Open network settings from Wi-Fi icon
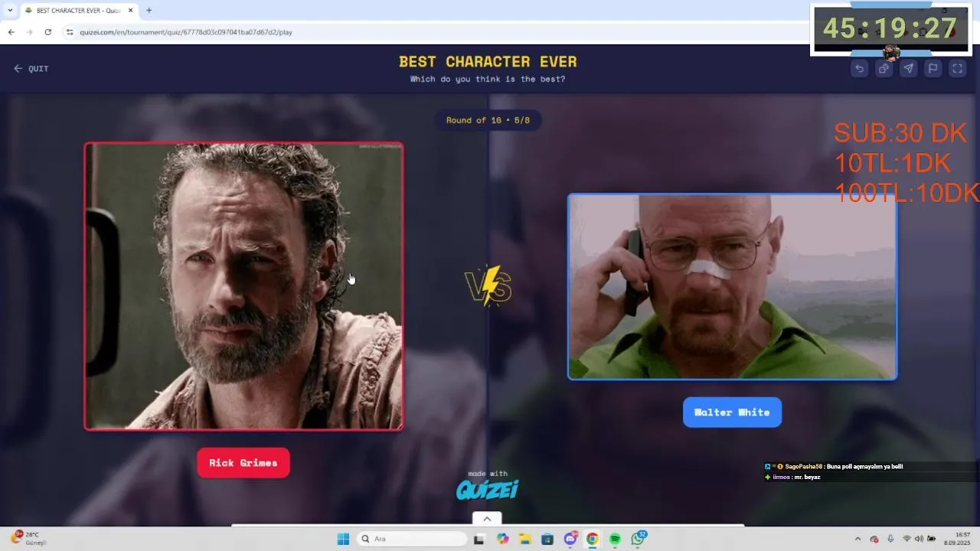This screenshot has height=551, width=980. click(906, 539)
